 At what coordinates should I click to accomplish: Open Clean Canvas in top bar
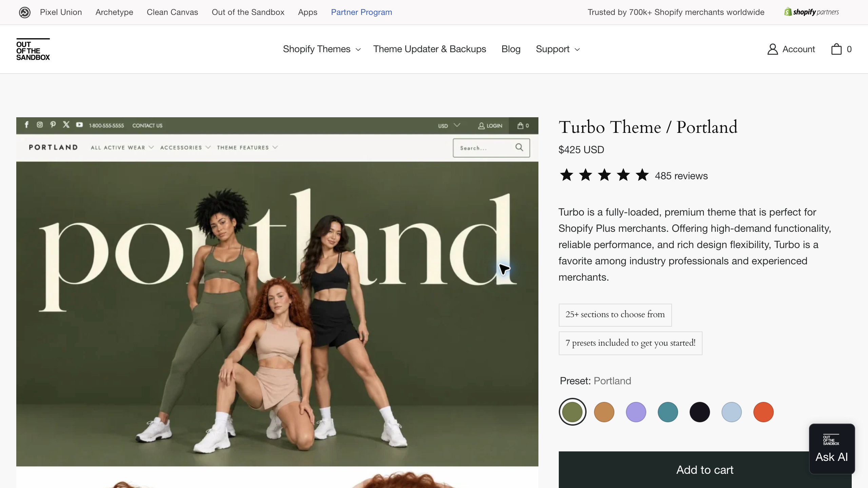172,12
